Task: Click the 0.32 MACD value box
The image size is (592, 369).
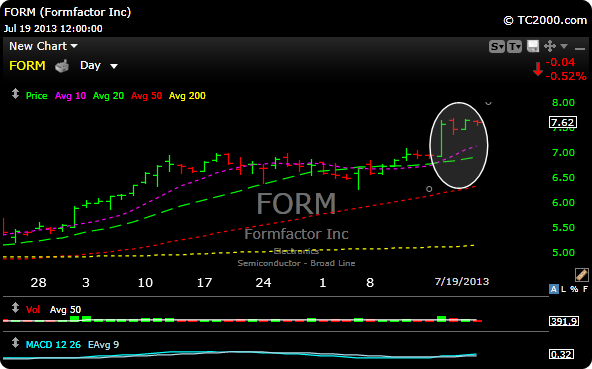Action: pyautogui.click(x=561, y=354)
